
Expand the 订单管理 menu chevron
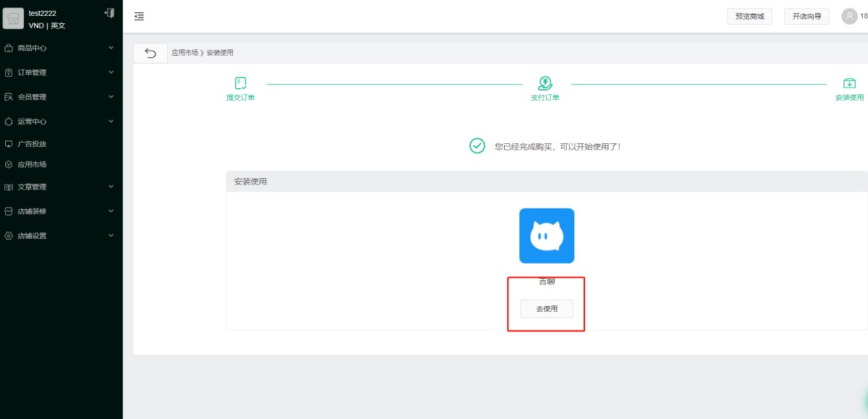[x=111, y=72]
